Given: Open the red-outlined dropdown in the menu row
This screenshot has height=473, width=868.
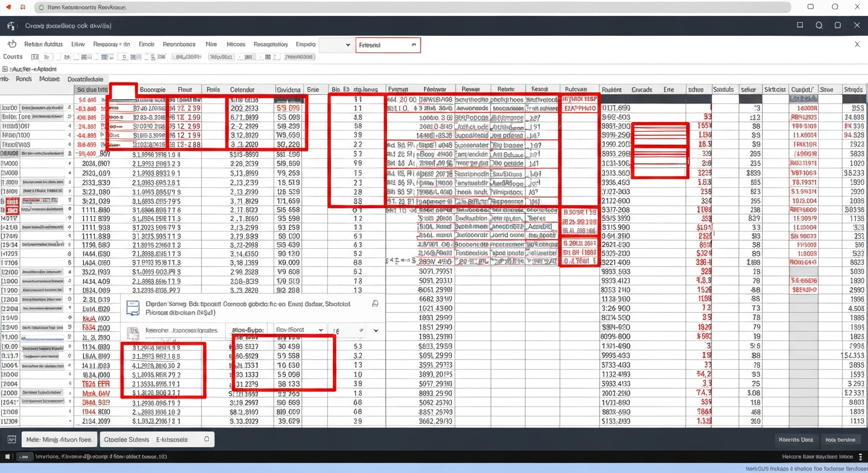Looking at the screenshot, I should [x=388, y=45].
